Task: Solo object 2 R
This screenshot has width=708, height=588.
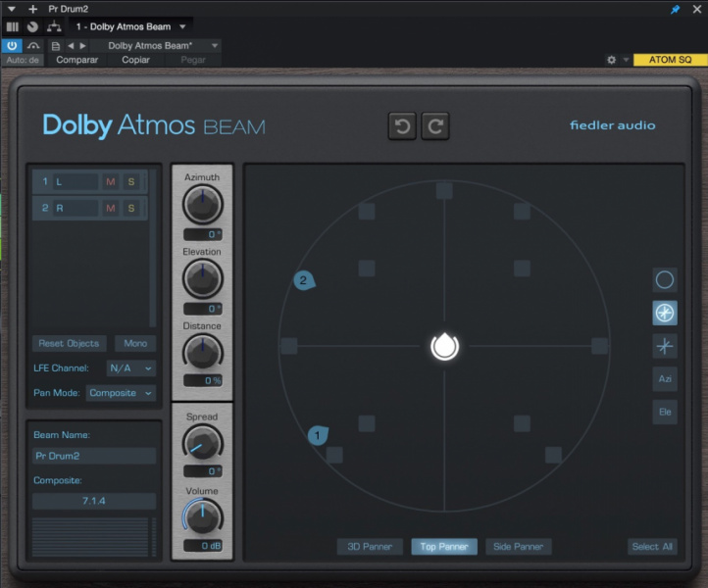Action: click(x=131, y=208)
